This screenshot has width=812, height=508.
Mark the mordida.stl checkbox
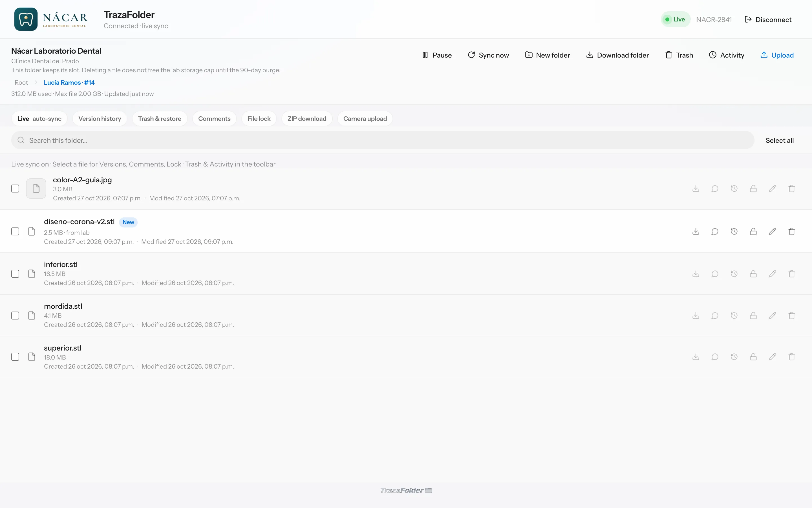[15, 316]
